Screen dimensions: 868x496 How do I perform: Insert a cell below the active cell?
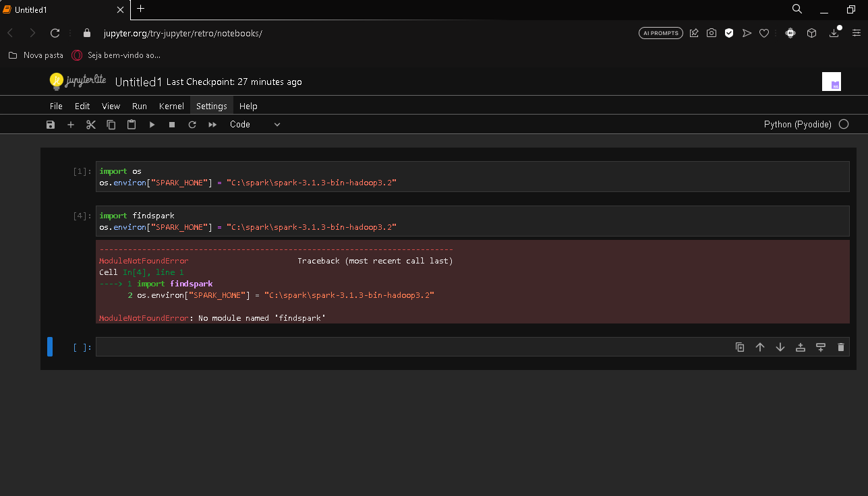(x=821, y=347)
